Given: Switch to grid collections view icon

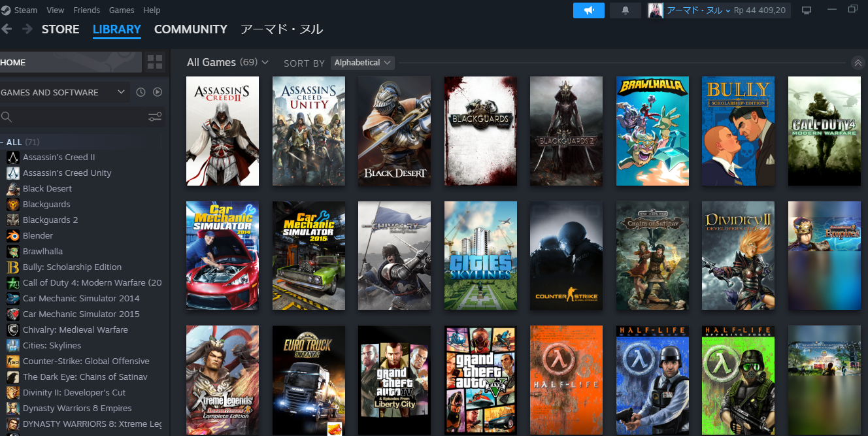Looking at the screenshot, I should click(155, 62).
